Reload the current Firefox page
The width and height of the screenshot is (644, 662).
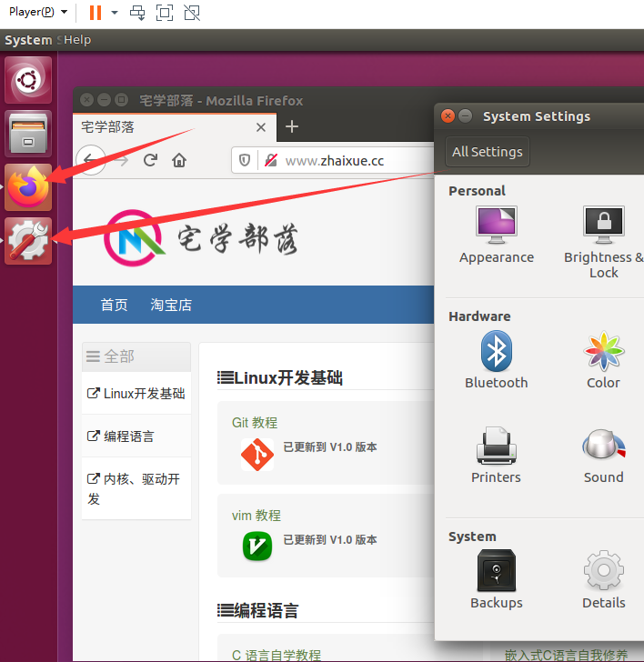(x=150, y=160)
